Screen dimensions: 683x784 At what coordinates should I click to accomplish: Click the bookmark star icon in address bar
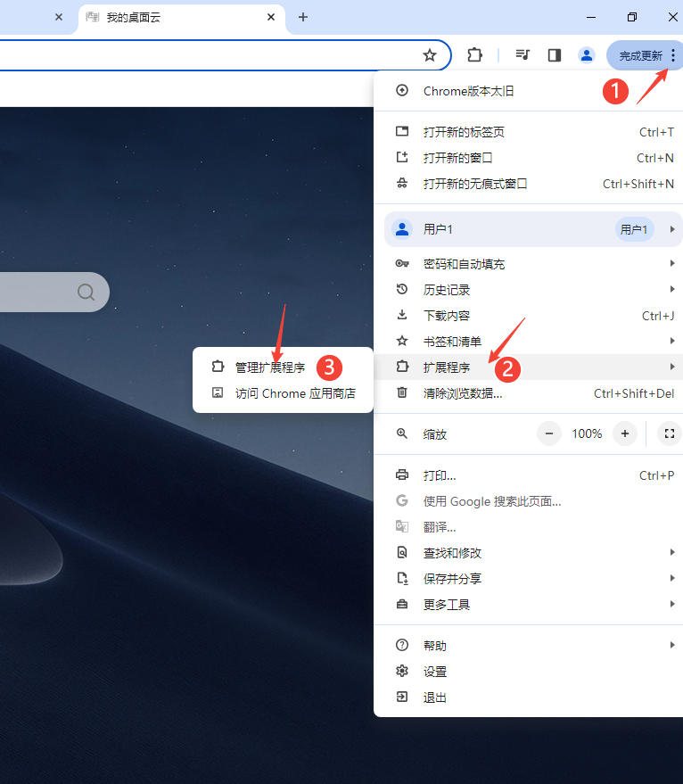[430, 55]
